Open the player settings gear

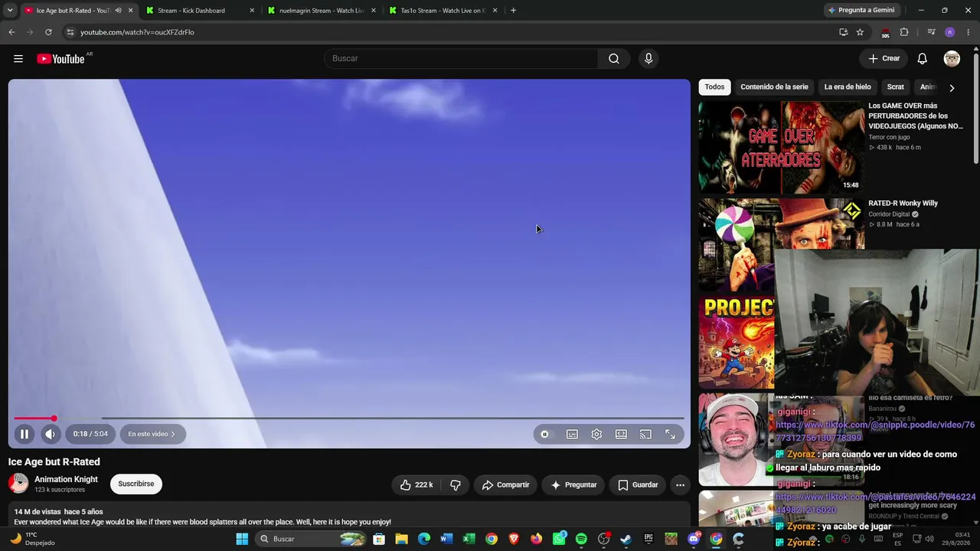[596, 434]
